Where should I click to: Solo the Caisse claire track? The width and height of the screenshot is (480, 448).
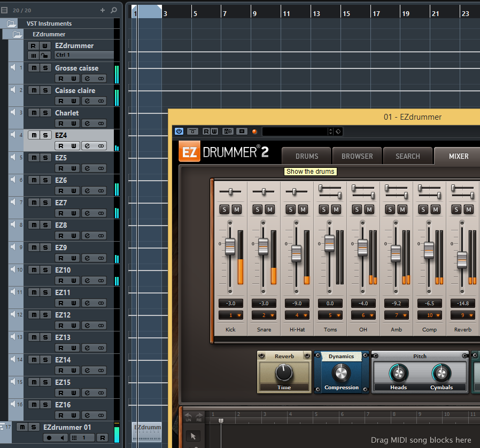[x=45, y=90]
